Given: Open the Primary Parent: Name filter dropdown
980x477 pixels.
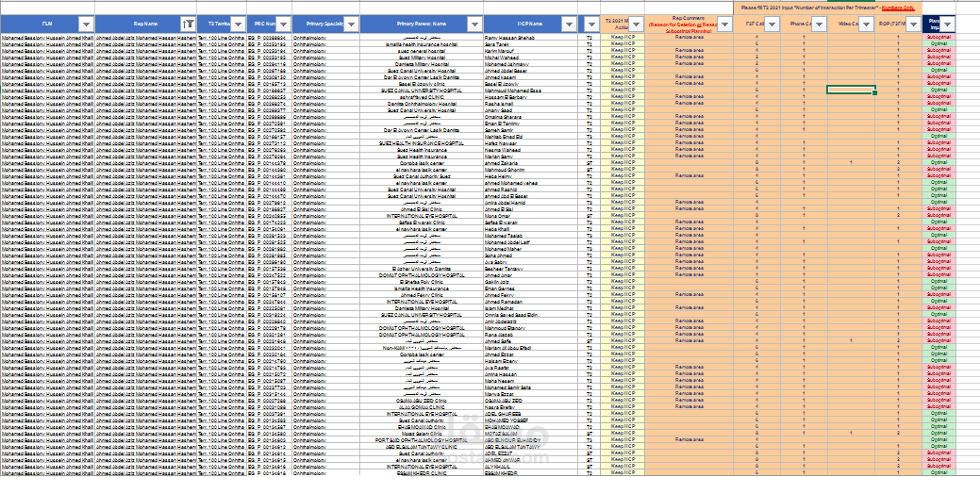Looking at the screenshot, I should click(x=474, y=25).
